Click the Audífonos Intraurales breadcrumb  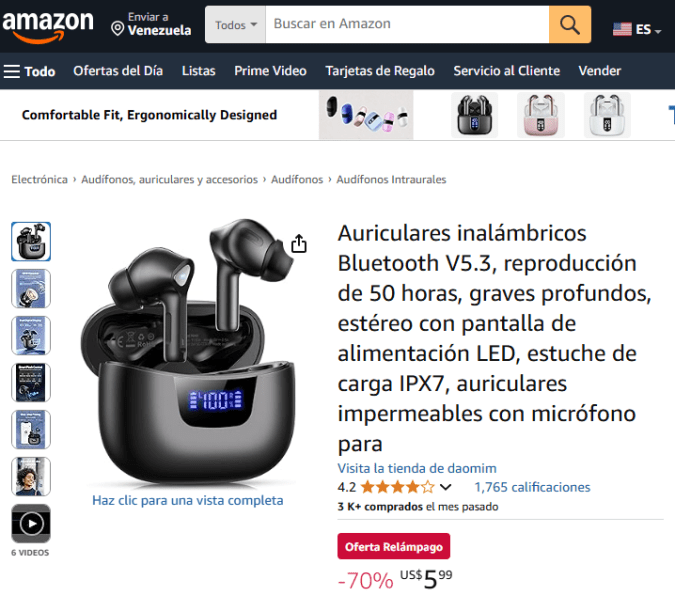coord(391,180)
